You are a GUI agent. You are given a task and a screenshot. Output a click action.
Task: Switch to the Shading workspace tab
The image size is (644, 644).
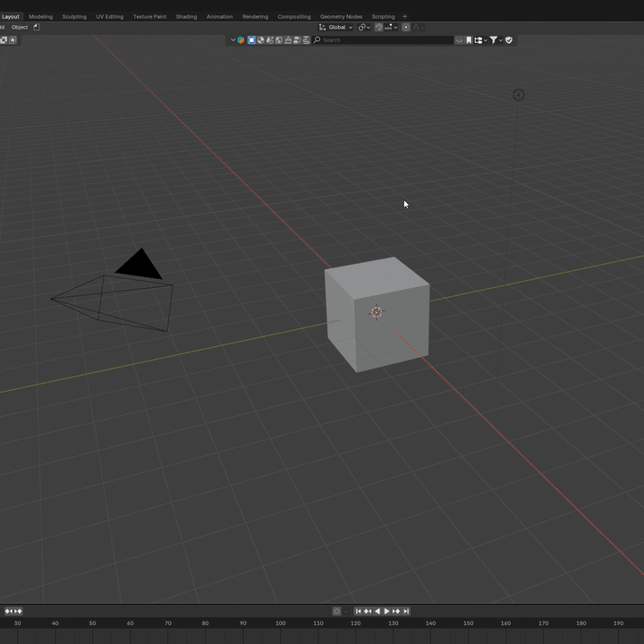click(186, 16)
